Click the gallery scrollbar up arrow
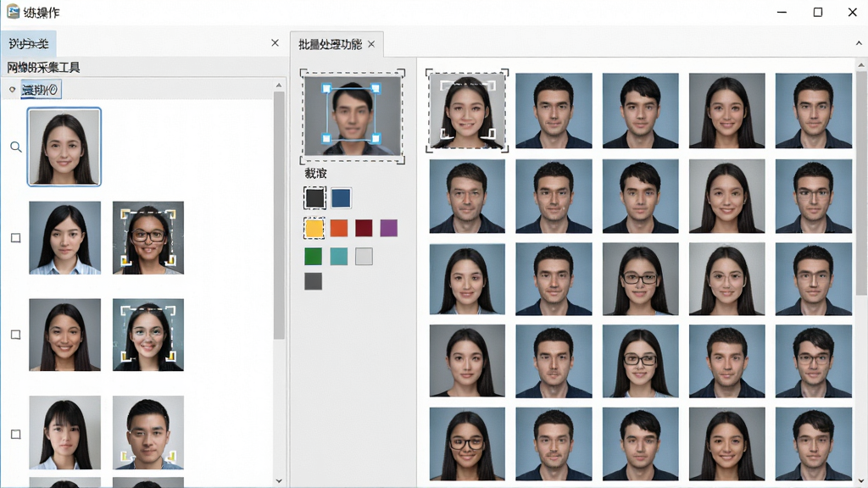Screen dimensions: 868x488 point(861,64)
